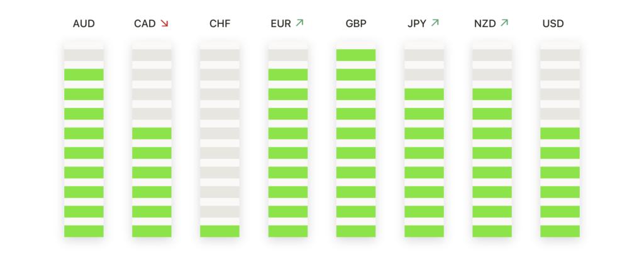
Task: Click the green up arrow beside EUR
Action: coord(300,24)
